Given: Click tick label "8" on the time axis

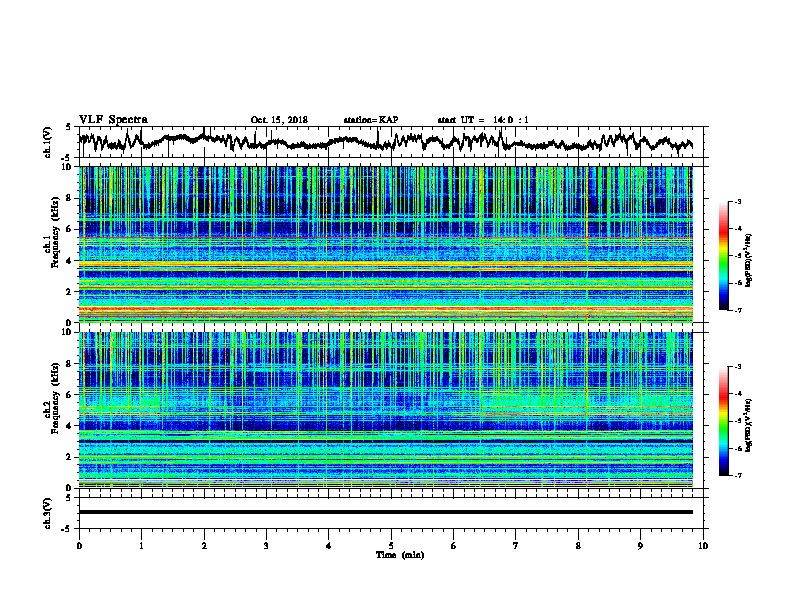Looking at the screenshot, I should tap(578, 546).
